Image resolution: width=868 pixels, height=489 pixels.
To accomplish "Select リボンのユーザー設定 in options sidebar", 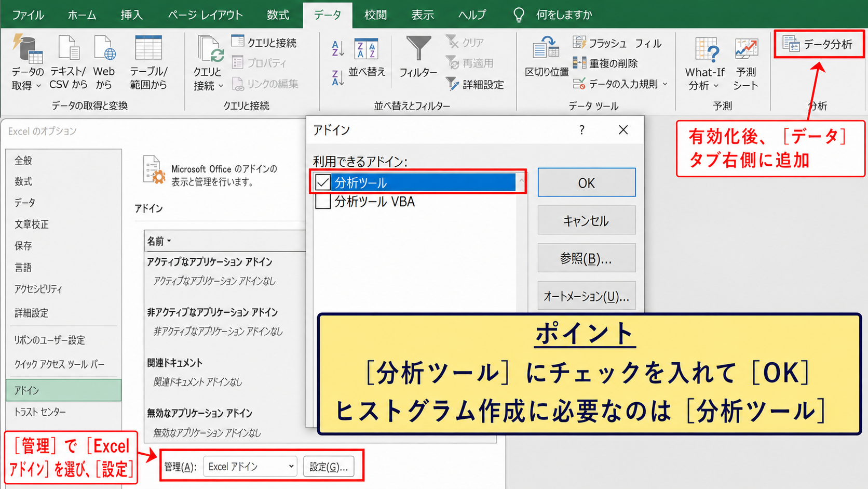I will [63, 340].
